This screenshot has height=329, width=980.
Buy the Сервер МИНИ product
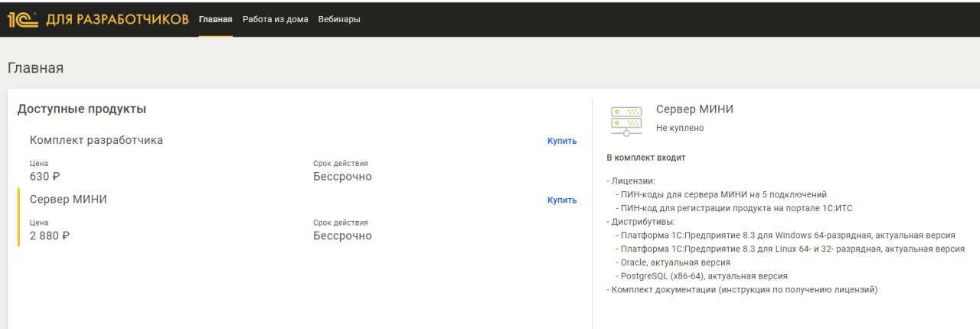coord(562,200)
